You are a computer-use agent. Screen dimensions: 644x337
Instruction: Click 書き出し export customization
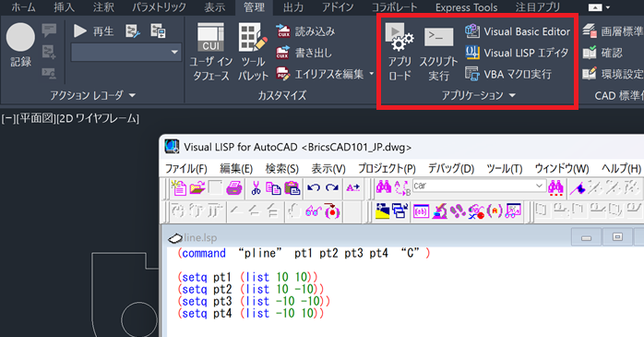coord(304,53)
